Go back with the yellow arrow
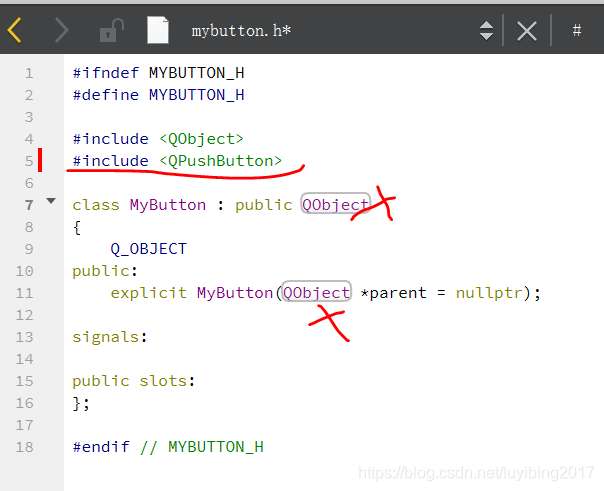The height and width of the screenshot is (491, 604). (15, 30)
